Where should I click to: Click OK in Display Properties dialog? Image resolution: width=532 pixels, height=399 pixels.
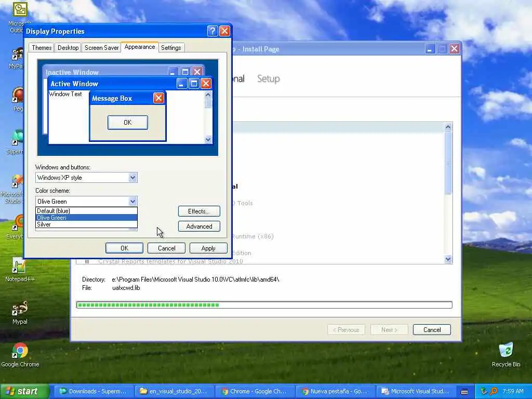pyautogui.click(x=124, y=248)
